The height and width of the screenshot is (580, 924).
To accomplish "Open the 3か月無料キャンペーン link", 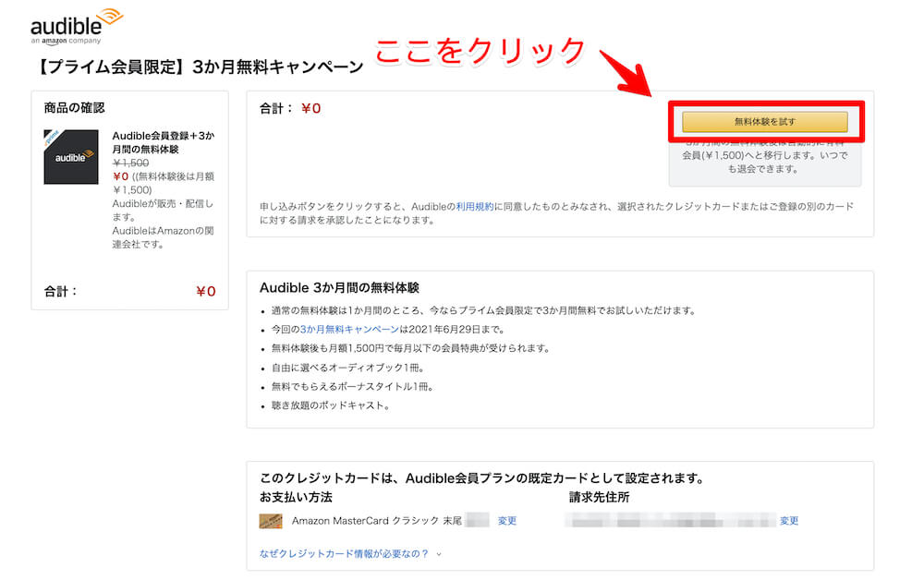I will tap(349, 330).
